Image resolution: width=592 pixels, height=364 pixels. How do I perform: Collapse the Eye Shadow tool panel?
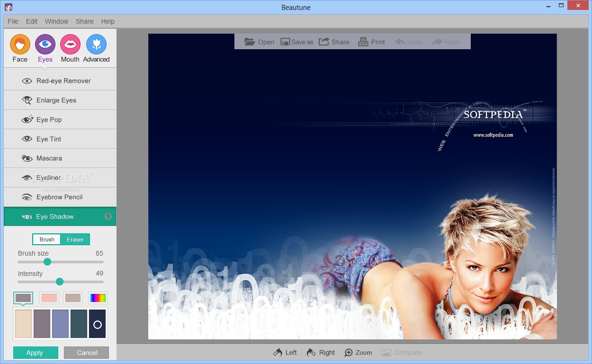pos(60,217)
